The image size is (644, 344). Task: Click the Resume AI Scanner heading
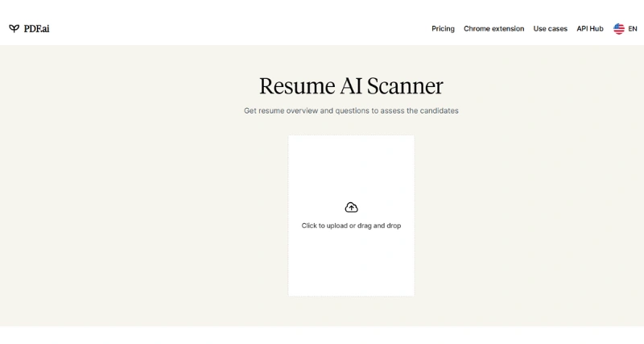(351, 85)
